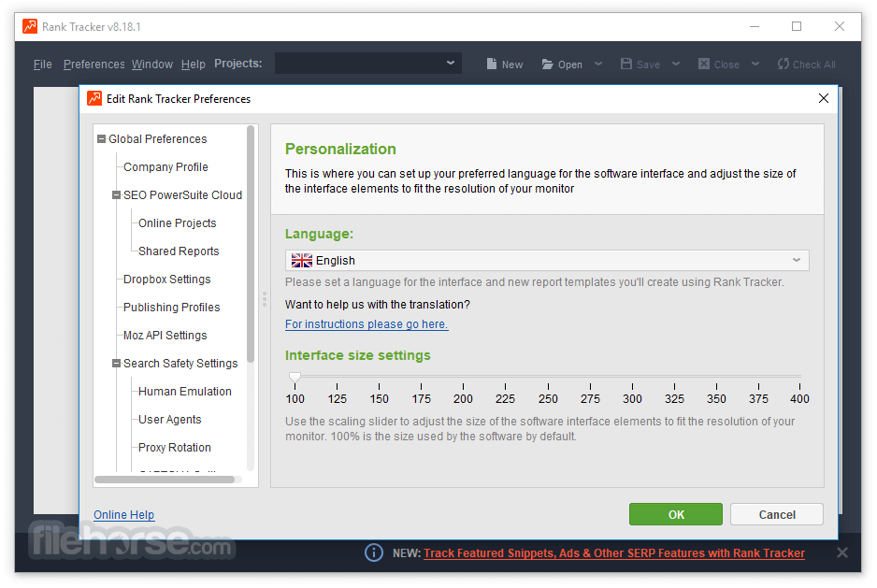The width and height of the screenshot is (877, 588).
Task: Select Shared Reports in the tree
Action: coord(179,251)
